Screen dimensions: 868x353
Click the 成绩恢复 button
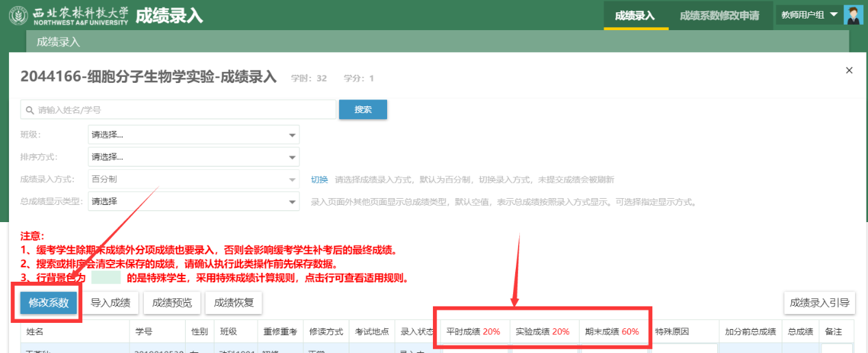tap(234, 303)
